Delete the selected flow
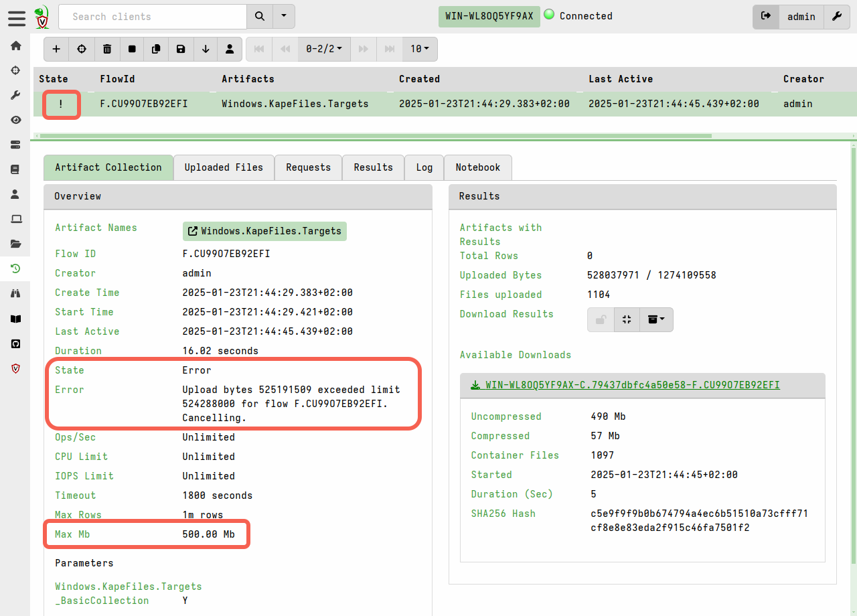 107,49
